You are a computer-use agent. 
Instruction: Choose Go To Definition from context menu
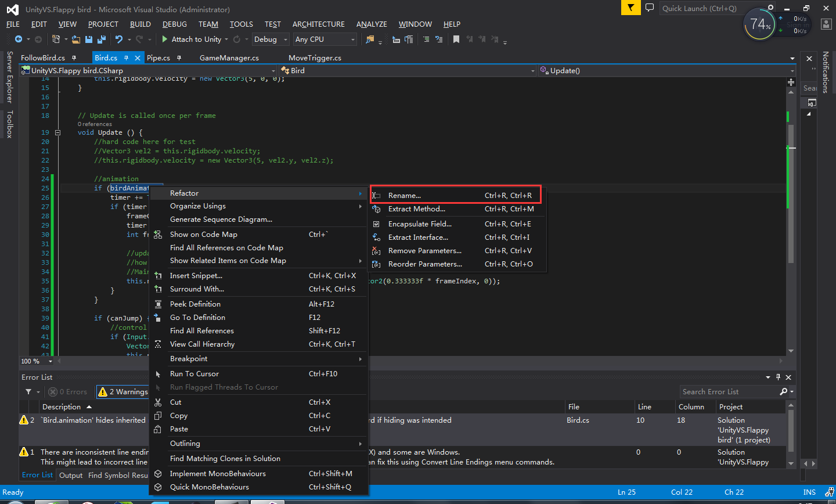point(197,318)
